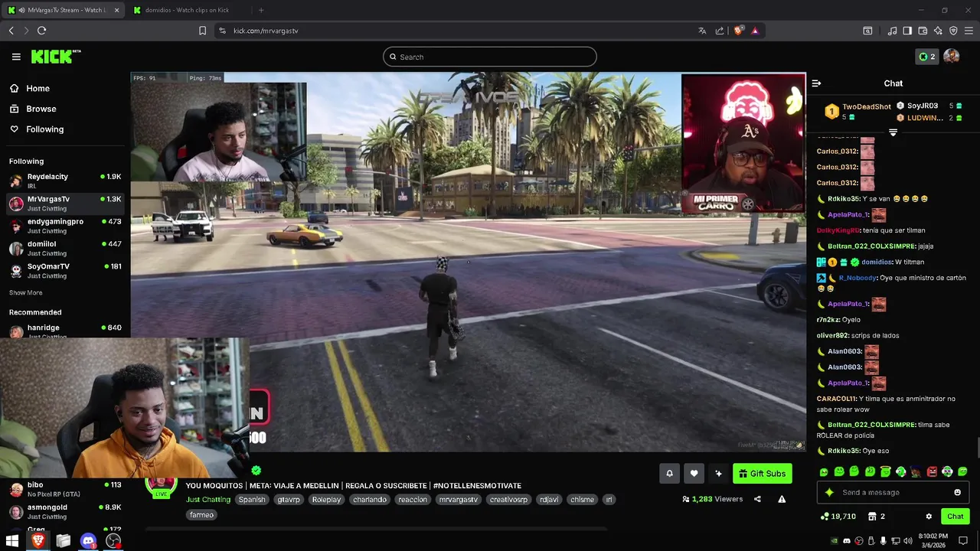Open hanridge recommended channel
This screenshot has width=980, height=551.
click(x=65, y=330)
